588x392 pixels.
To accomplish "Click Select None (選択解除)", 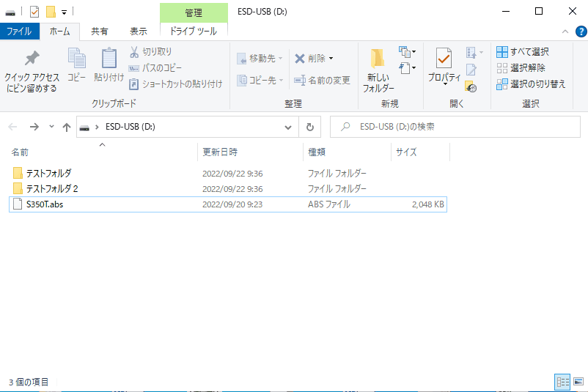I will pyautogui.click(x=521, y=68).
